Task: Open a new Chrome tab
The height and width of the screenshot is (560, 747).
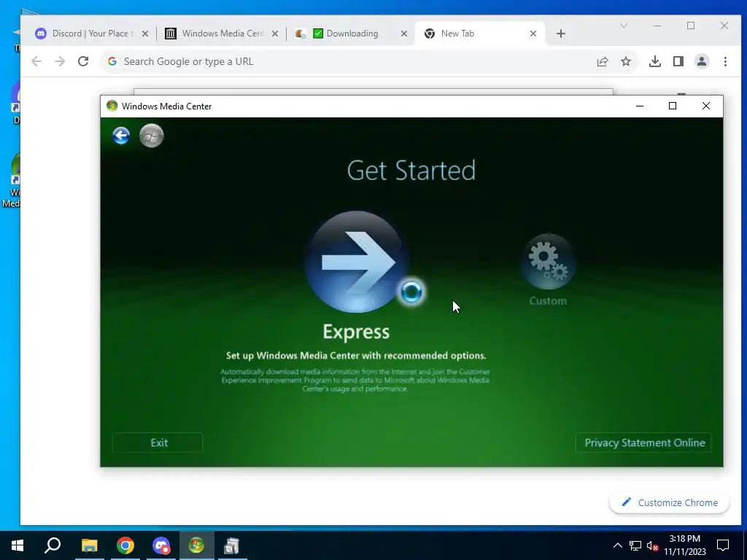Action: click(x=561, y=34)
